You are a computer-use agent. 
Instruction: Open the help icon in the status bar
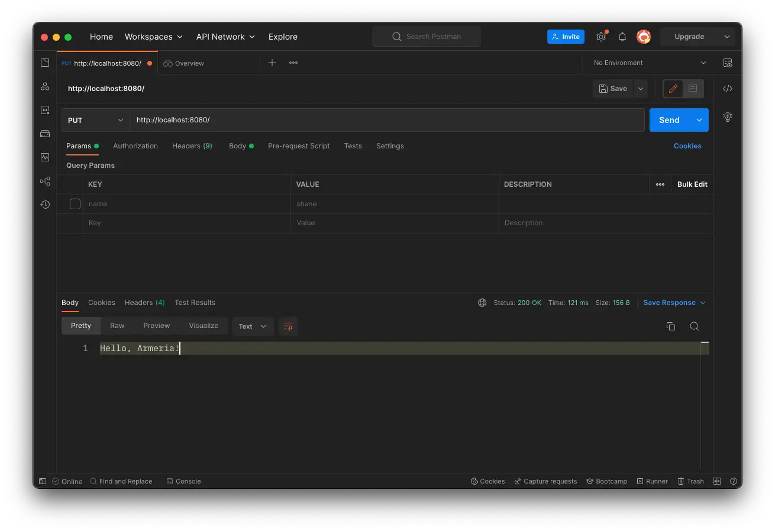734,481
